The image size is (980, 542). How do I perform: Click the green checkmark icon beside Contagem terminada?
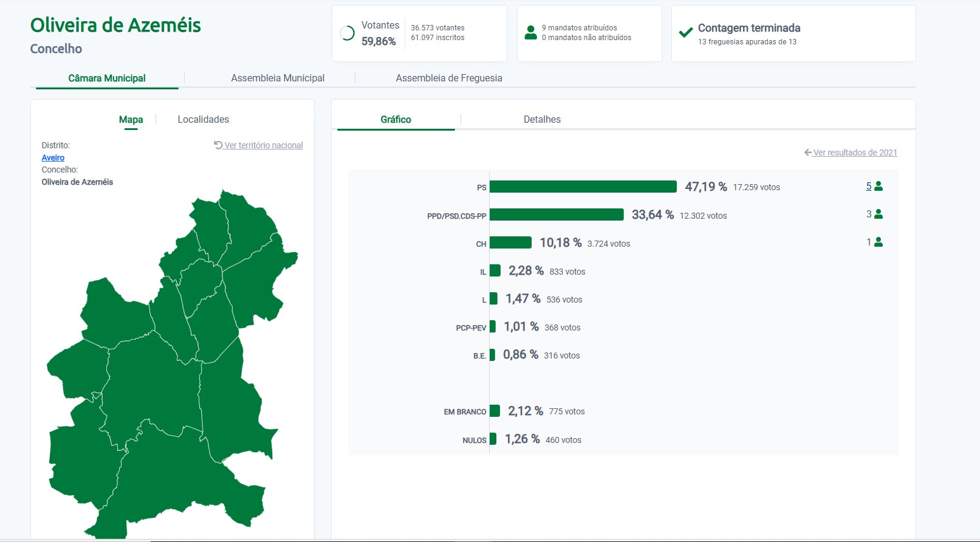pos(685,33)
